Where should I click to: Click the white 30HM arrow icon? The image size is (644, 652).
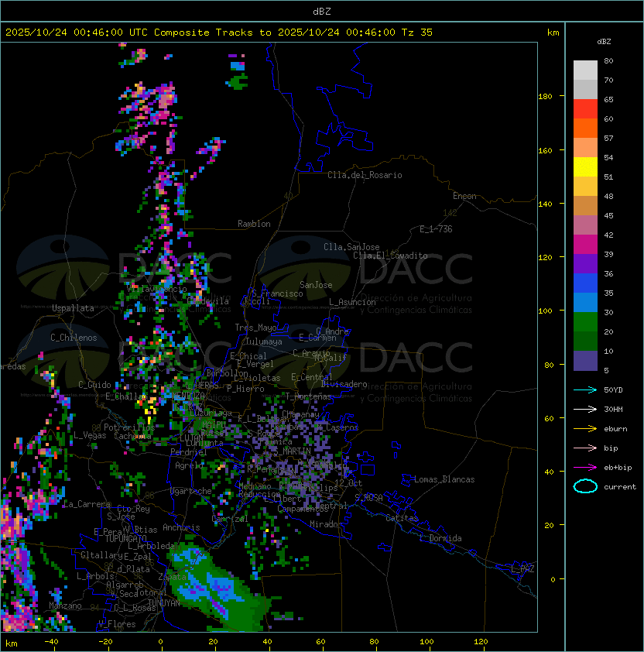(585, 409)
